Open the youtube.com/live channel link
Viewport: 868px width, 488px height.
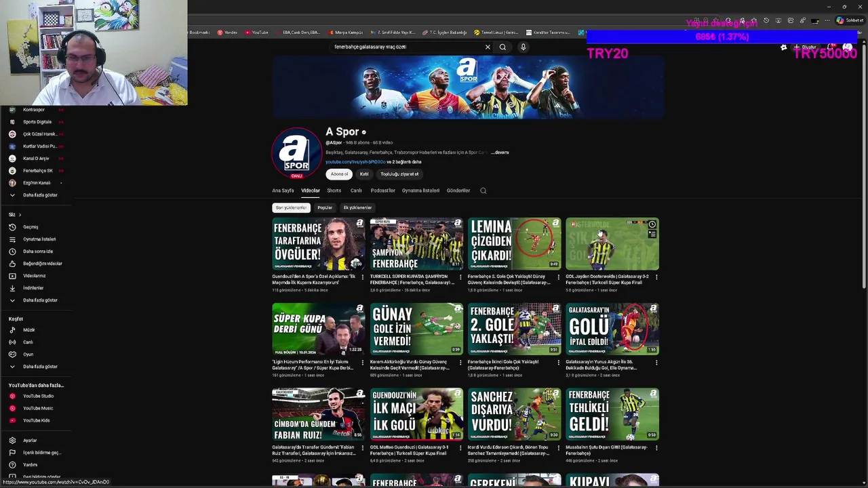click(x=355, y=162)
